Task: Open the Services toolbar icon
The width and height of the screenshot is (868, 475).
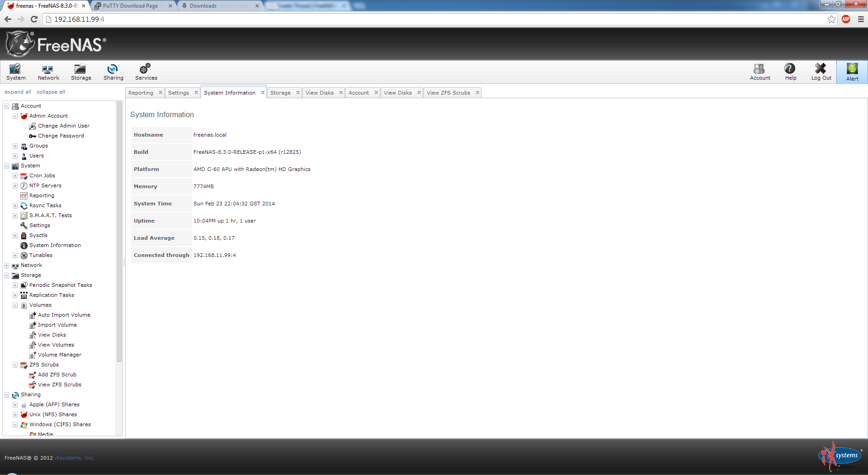Action: tap(146, 72)
